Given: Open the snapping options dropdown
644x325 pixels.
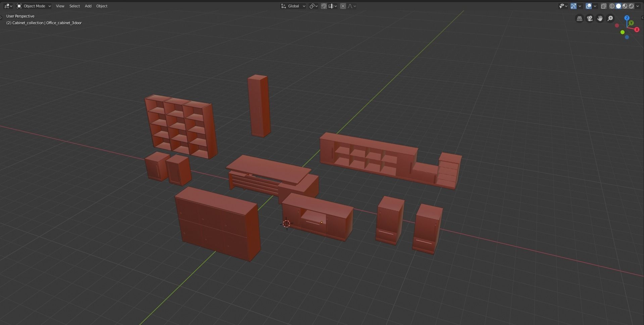Looking at the screenshot, I should (333, 6).
